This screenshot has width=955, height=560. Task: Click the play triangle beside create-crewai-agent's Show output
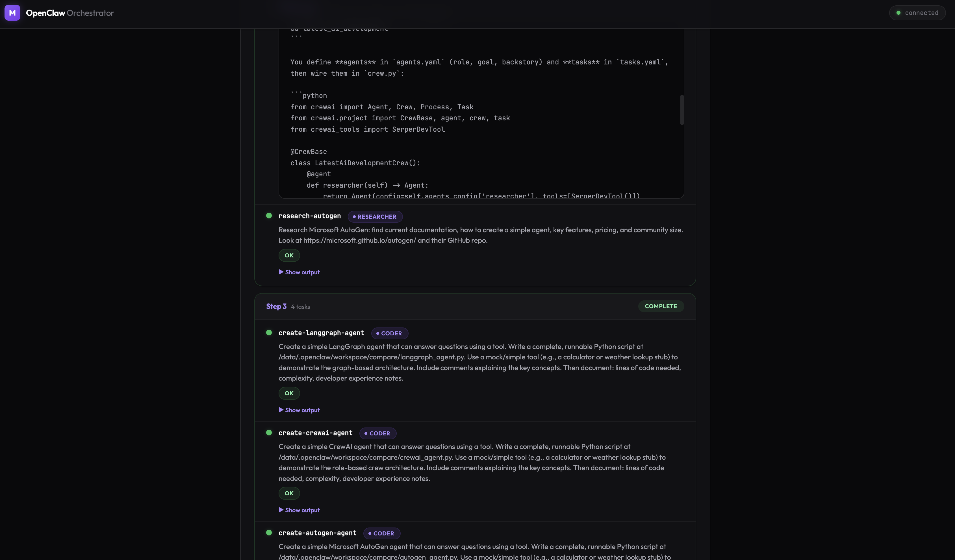click(281, 510)
